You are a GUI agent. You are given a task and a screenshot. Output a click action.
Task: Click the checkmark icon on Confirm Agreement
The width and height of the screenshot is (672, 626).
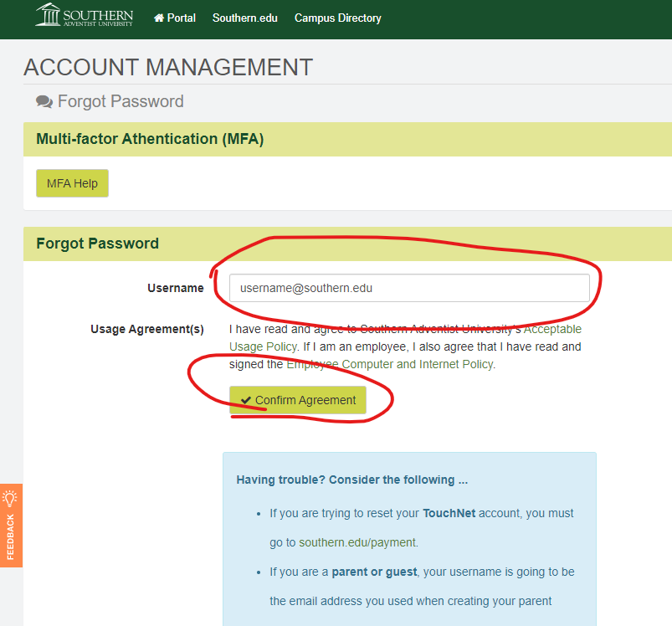[x=245, y=401]
